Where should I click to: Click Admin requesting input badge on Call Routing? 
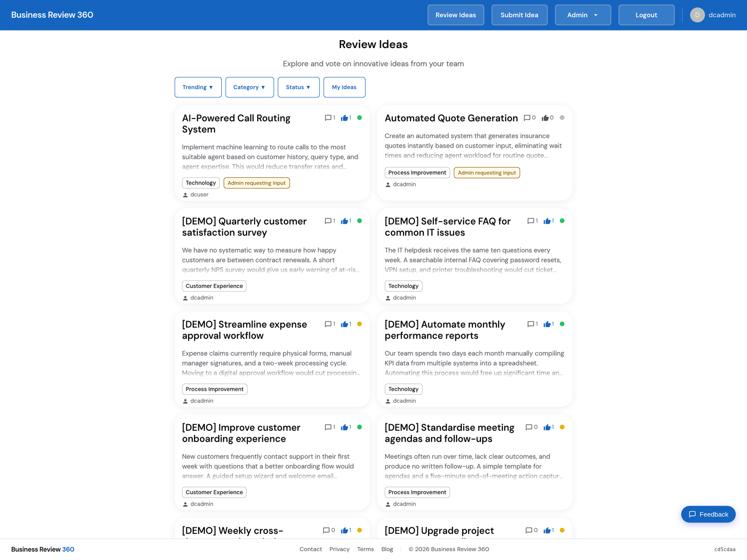point(257,183)
